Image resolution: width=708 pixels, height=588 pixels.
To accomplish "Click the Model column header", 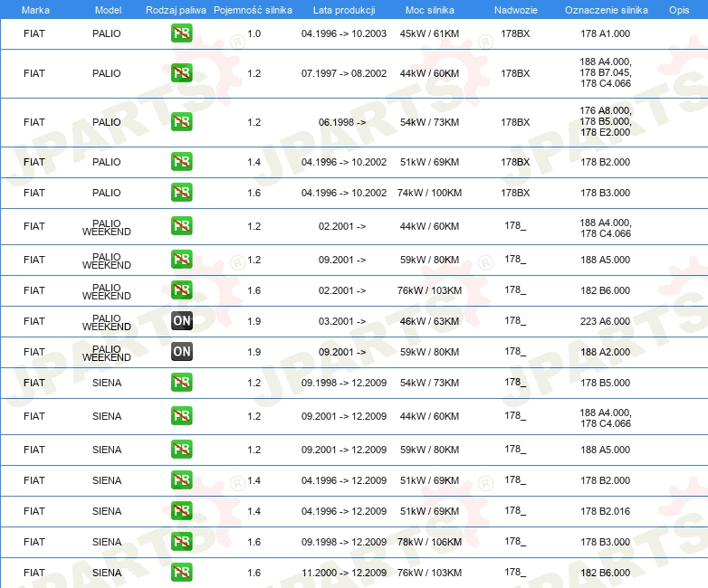I will [108, 10].
